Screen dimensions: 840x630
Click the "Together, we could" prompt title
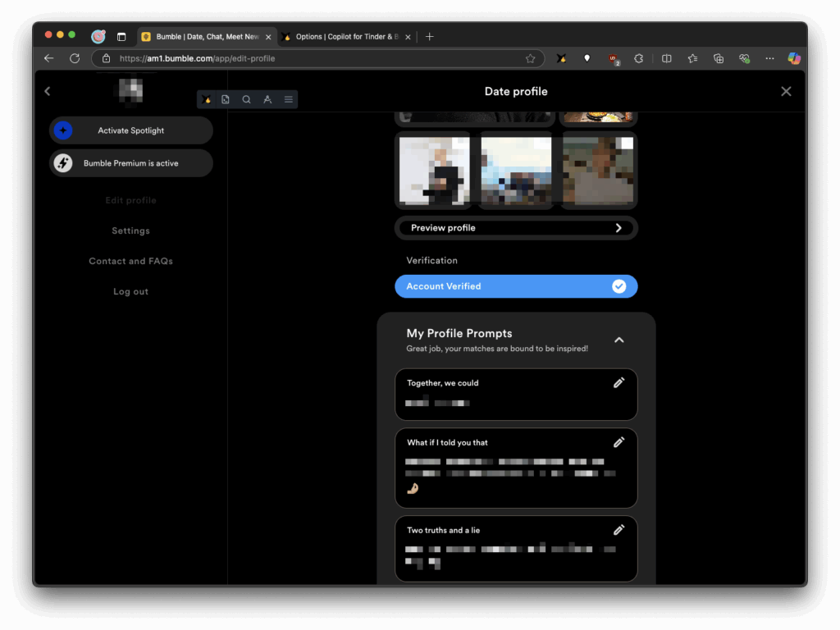[x=442, y=383]
